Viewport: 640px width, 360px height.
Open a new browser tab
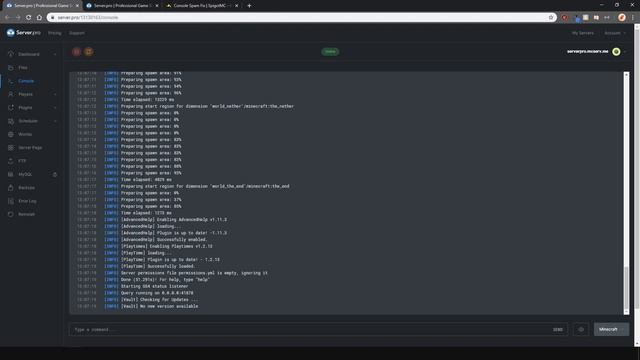pyautogui.click(x=249, y=6)
